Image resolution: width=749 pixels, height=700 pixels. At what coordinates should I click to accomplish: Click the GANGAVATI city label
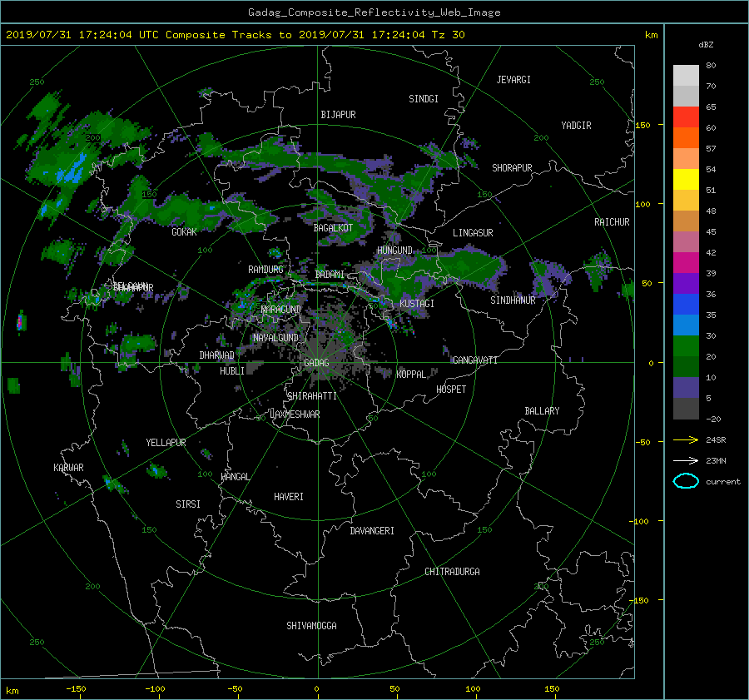[x=475, y=360]
